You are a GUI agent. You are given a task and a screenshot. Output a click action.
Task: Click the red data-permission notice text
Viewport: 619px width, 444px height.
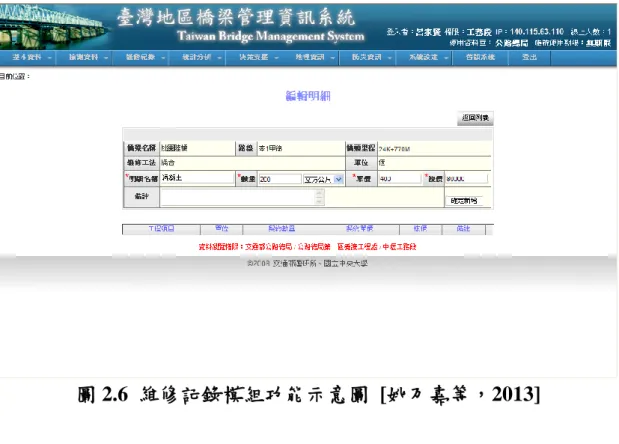pyautogui.click(x=307, y=247)
